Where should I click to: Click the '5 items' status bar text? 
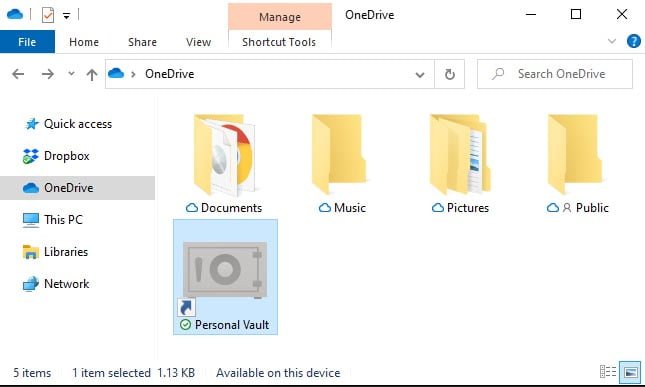(x=32, y=373)
